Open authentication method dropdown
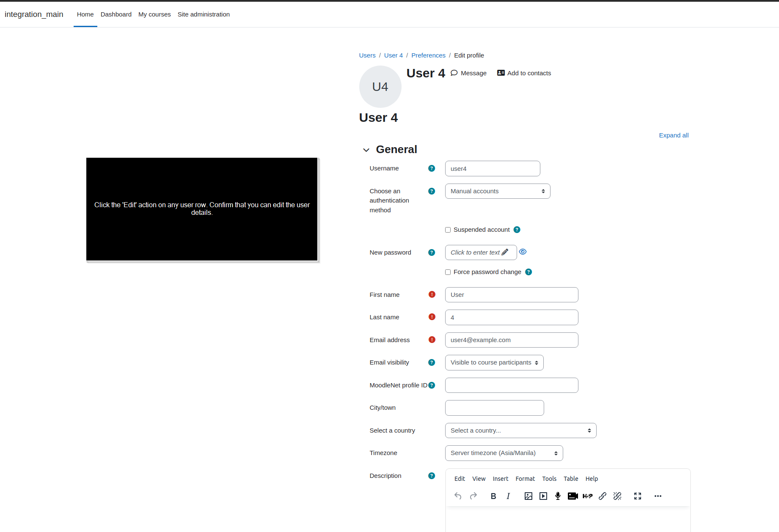 tap(498, 191)
